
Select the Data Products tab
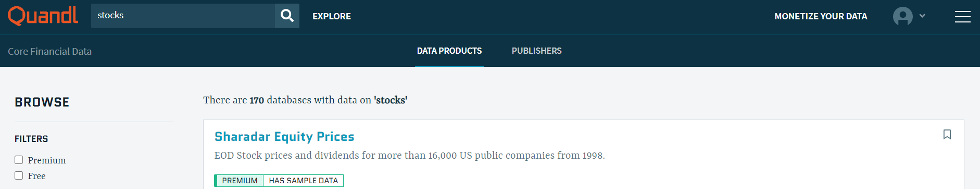(x=449, y=51)
